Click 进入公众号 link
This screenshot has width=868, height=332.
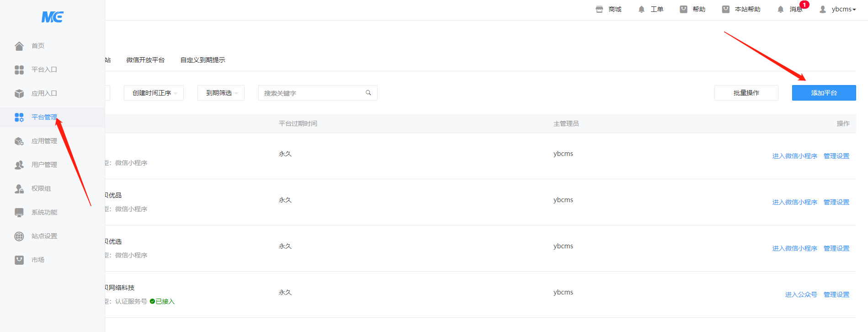tap(801, 295)
